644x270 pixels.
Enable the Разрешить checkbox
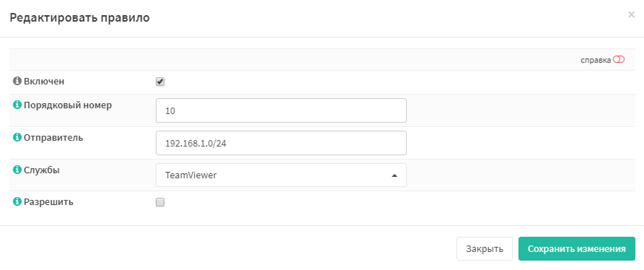point(160,202)
